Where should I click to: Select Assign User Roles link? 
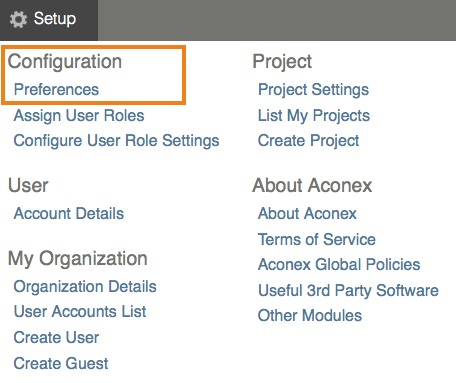pos(79,115)
